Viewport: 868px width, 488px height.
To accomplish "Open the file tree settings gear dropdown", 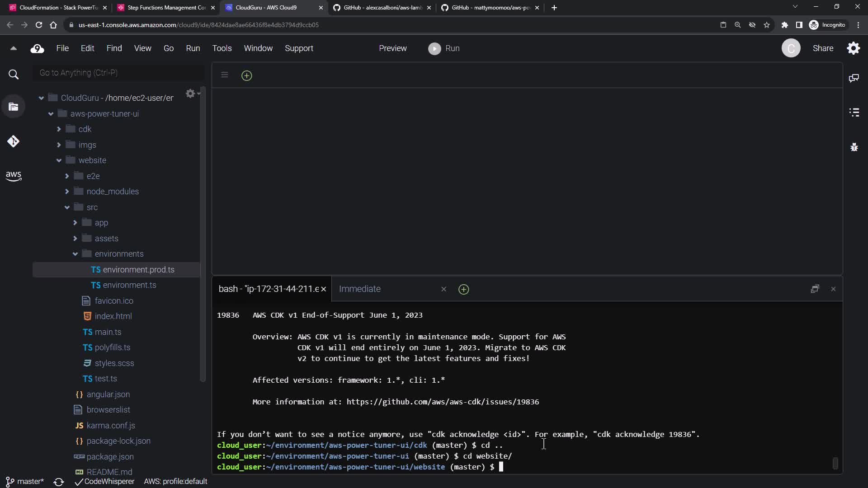I will pos(192,94).
